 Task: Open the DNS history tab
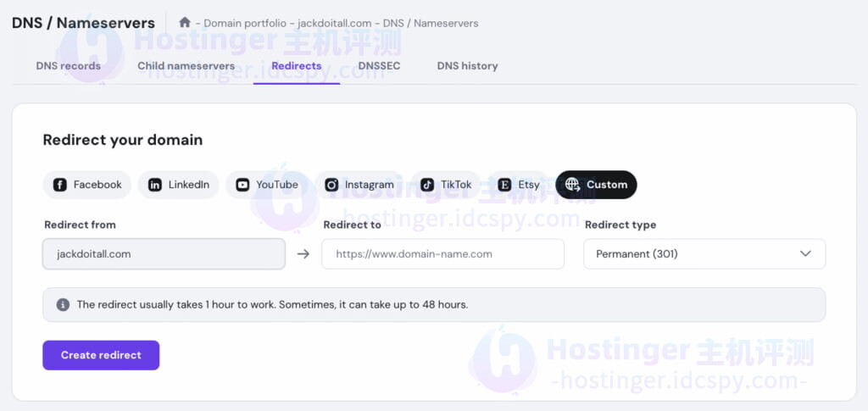coord(467,66)
